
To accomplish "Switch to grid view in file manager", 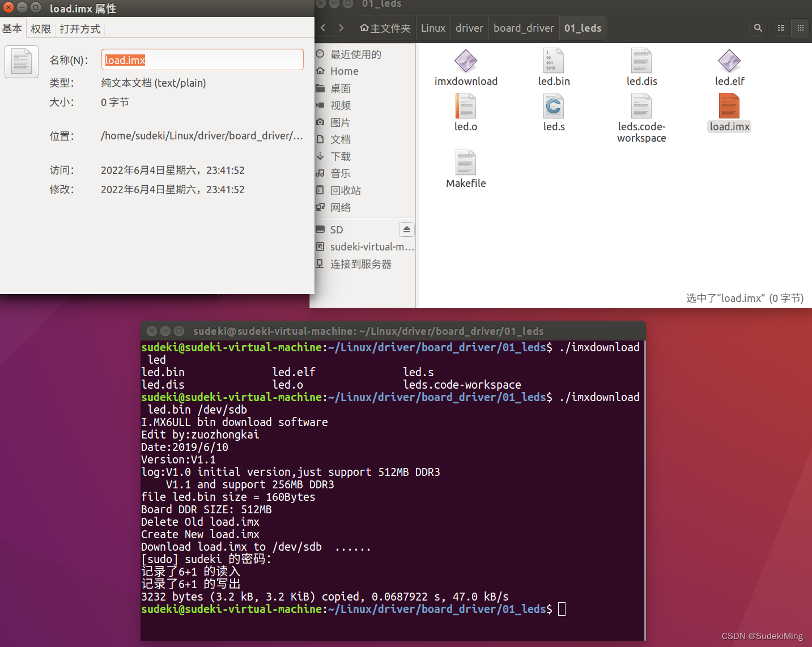I will tap(801, 28).
